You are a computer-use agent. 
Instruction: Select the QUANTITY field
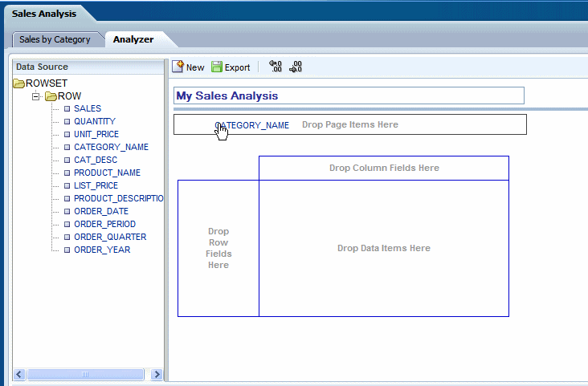click(95, 121)
